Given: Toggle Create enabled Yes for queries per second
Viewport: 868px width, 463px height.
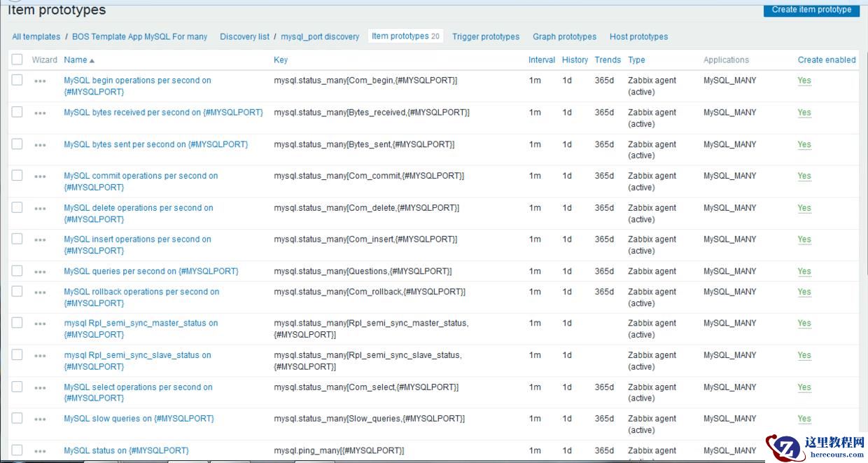Looking at the screenshot, I should click(x=804, y=271).
